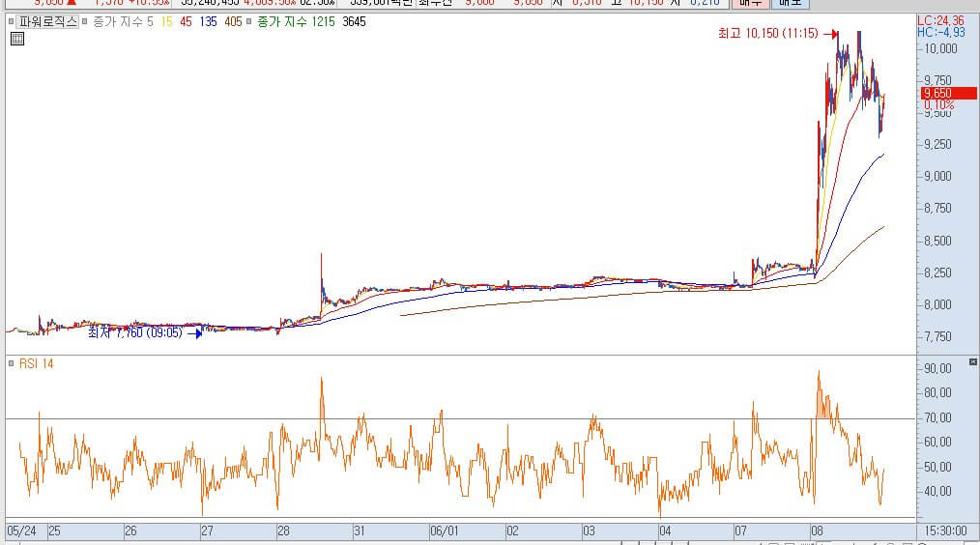Select the red 45 moving-average period

coord(186,22)
